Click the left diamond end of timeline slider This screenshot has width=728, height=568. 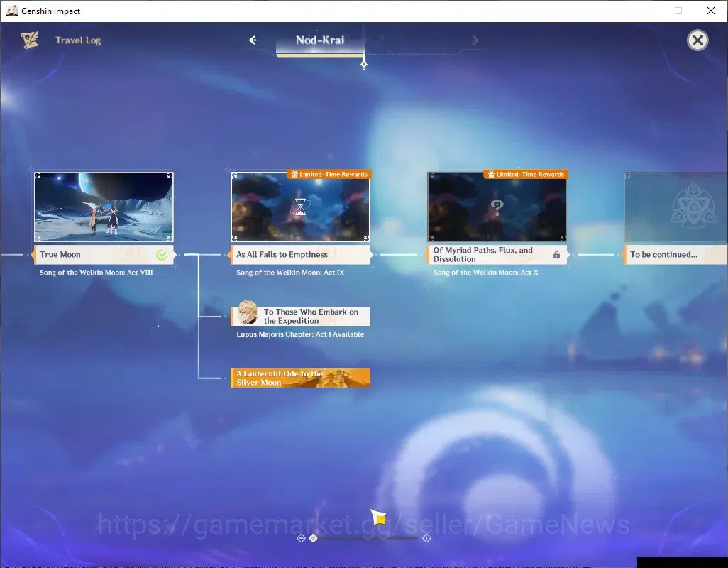pyautogui.click(x=301, y=537)
